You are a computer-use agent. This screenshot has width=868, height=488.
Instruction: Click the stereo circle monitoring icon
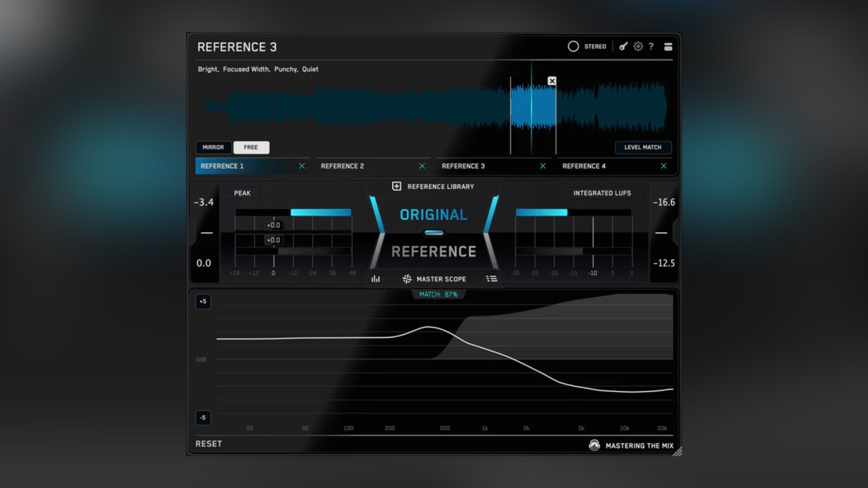pos(573,47)
